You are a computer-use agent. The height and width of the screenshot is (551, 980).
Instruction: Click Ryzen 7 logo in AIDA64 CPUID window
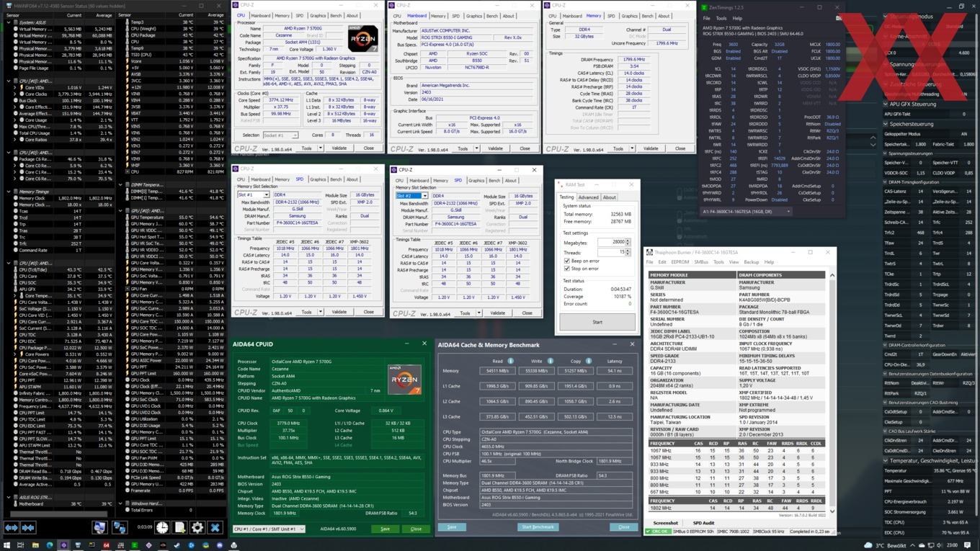(404, 380)
